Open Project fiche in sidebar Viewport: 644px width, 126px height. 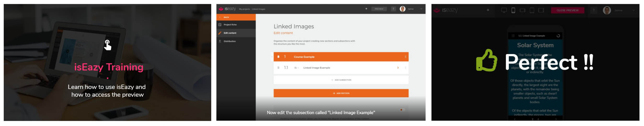(x=230, y=25)
